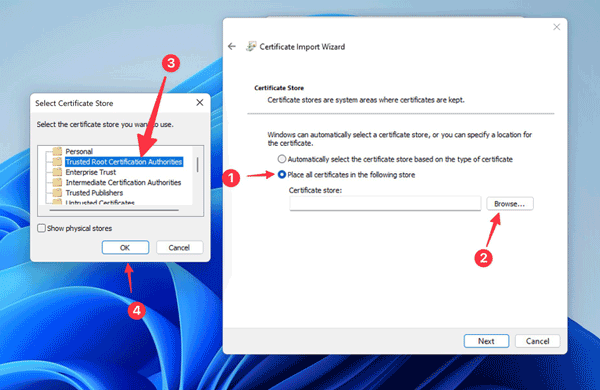
Task: Confirm the store selection with OK
Action: (125, 247)
